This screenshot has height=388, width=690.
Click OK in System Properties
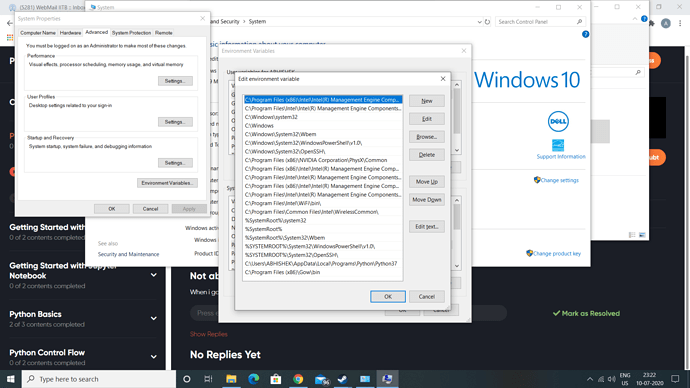112,209
